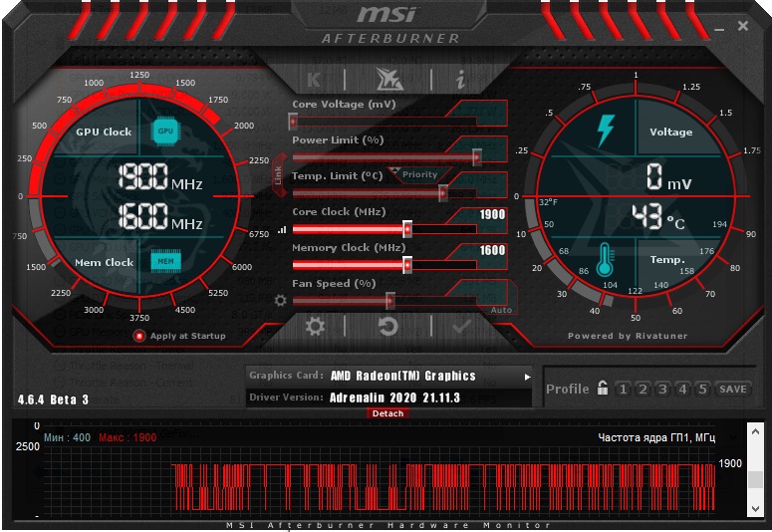The height and width of the screenshot is (532, 772).
Task: Select profile slot 1
Action: [x=623, y=389]
